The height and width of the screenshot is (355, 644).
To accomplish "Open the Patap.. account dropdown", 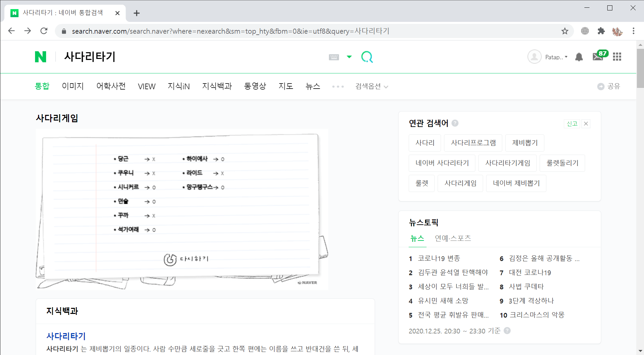I will [556, 57].
